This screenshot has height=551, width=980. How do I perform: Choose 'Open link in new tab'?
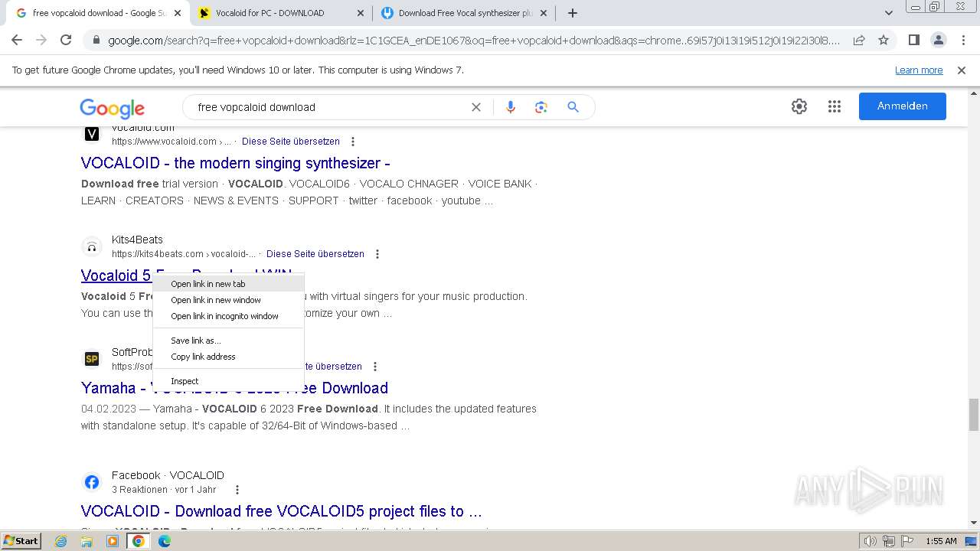(228, 284)
